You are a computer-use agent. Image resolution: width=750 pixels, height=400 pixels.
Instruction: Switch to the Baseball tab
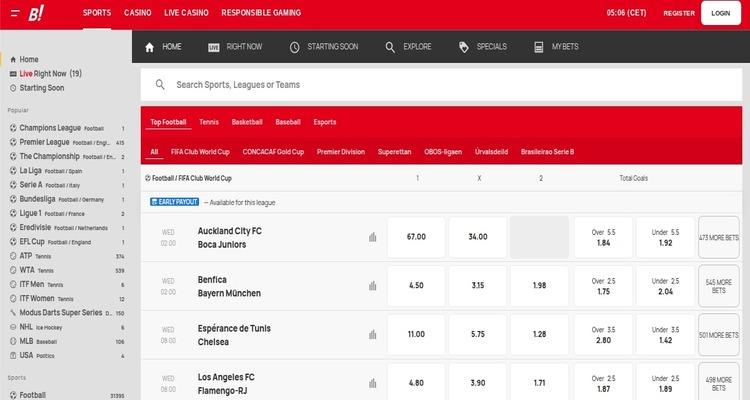coord(288,122)
